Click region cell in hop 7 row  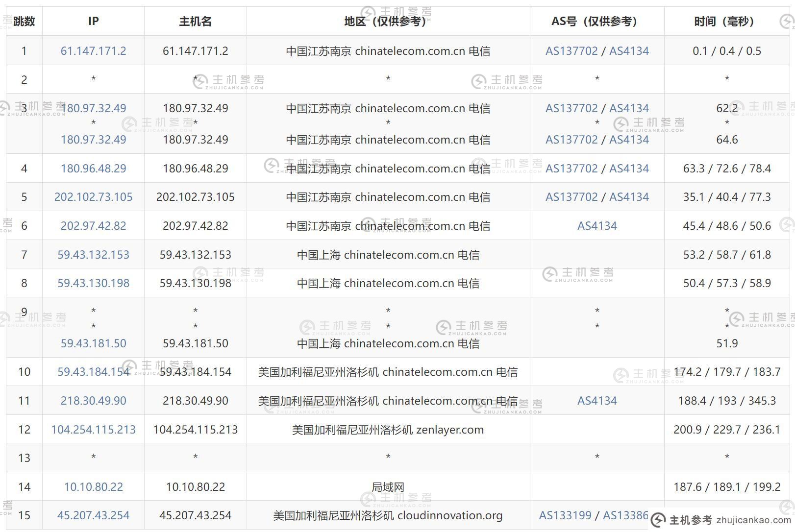pyautogui.click(x=388, y=255)
